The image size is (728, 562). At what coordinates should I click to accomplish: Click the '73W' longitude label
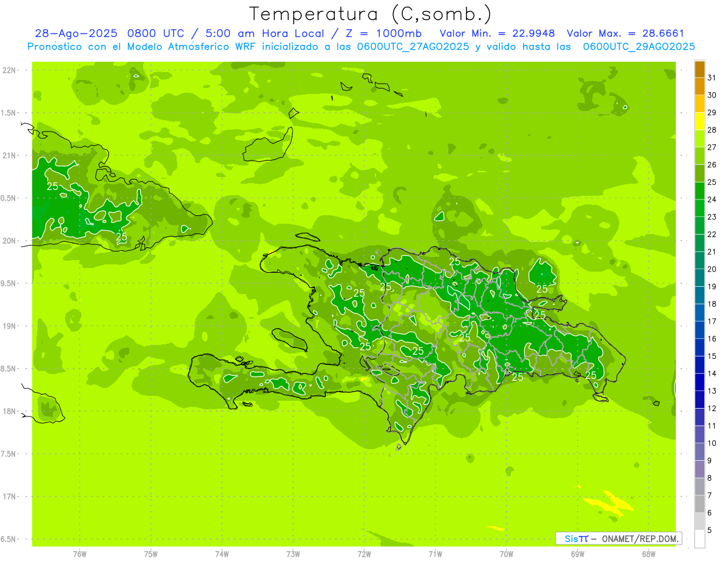click(x=293, y=554)
